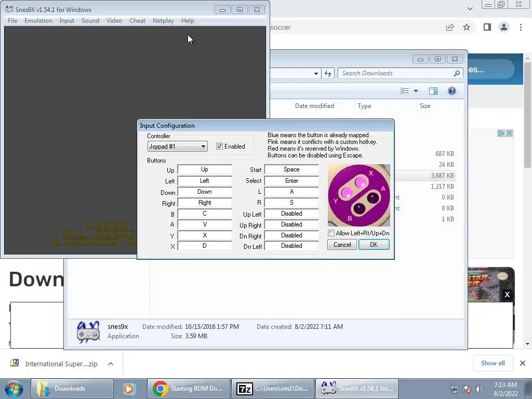The height and width of the screenshot is (399, 532).
Task: Click the Down button mapping field
Action: pyautogui.click(x=205, y=192)
